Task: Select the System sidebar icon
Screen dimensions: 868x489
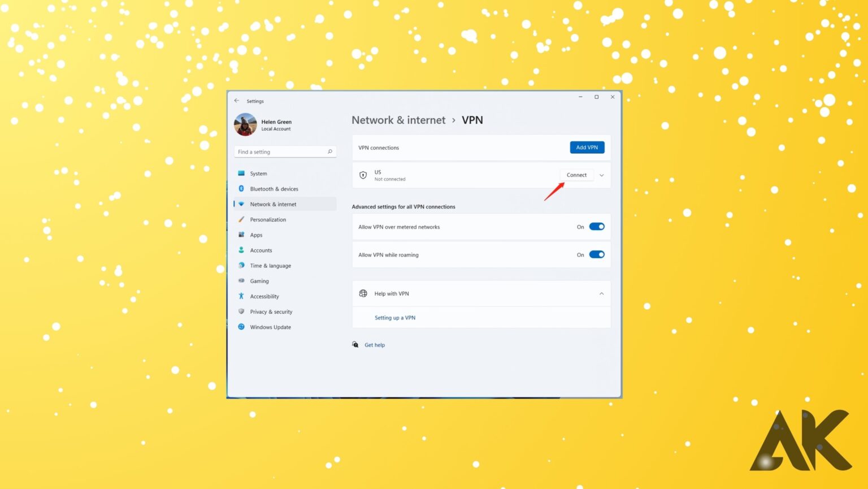Action: (242, 173)
